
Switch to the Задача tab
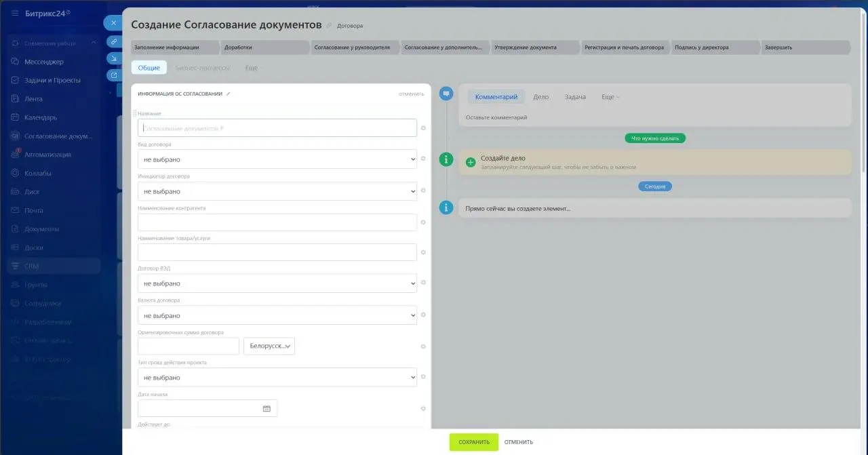click(x=575, y=97)
